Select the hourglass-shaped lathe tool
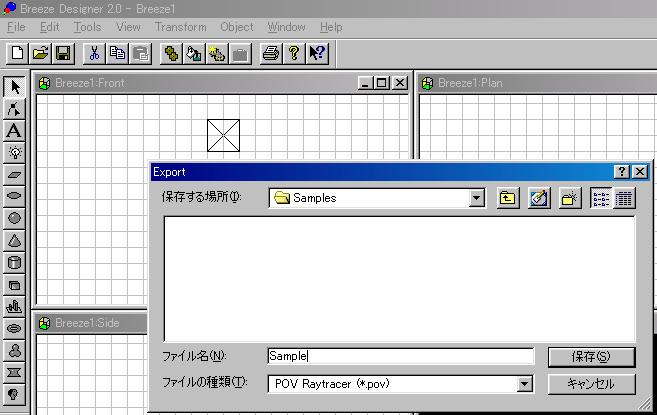The width and height of the screenshot is (657, 415). pos(15,372)
